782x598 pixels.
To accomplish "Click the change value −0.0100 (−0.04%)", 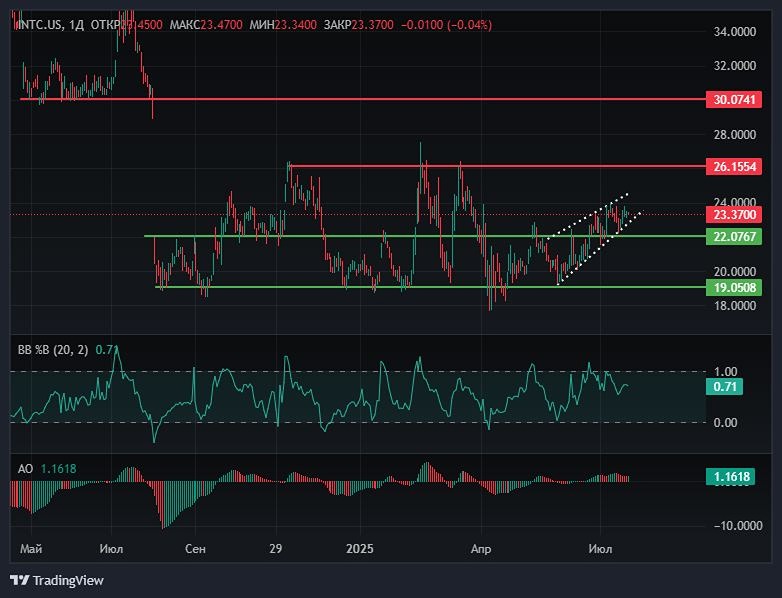I will pos(446,24).
